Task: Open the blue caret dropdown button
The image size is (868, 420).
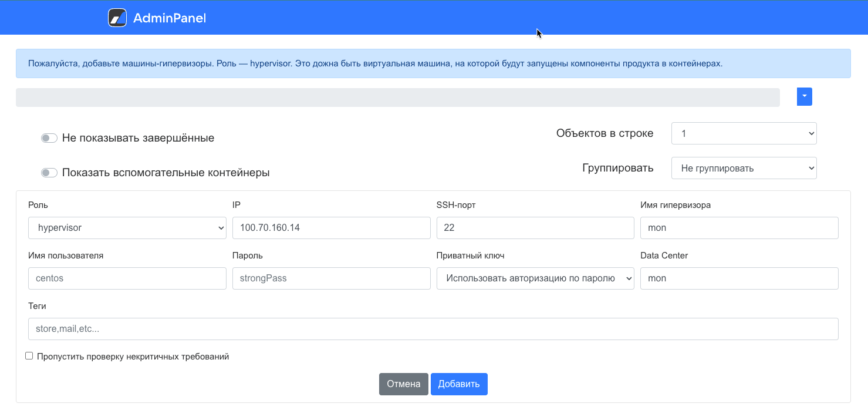Action: (804, 97)
